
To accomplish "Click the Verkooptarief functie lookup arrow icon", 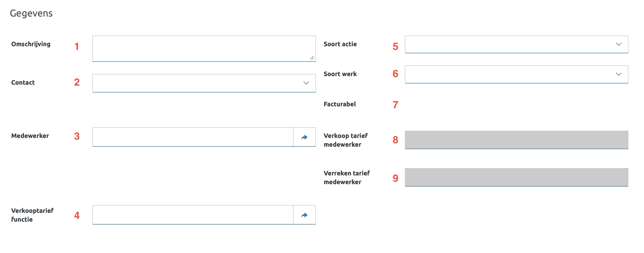I will click(x=304, y=215).
